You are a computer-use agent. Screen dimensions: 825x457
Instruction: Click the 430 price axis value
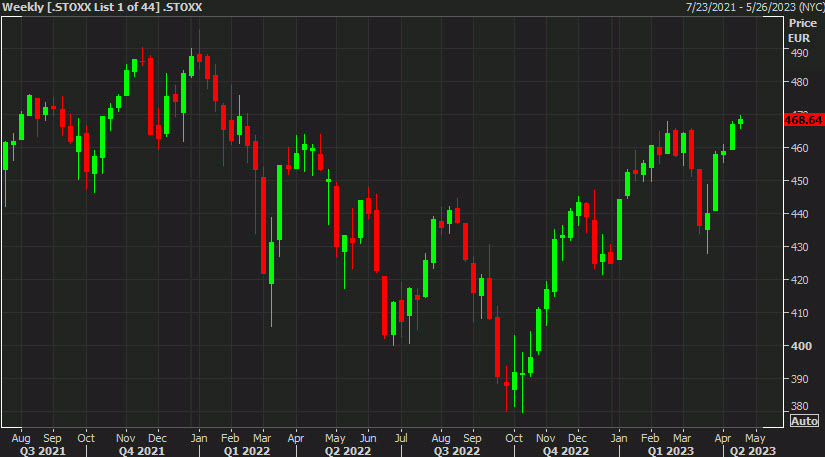coord(799,247)
